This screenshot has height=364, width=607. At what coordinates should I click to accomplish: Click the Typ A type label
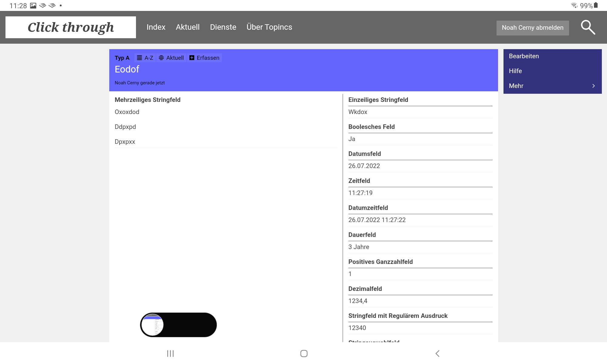point(122,58)
